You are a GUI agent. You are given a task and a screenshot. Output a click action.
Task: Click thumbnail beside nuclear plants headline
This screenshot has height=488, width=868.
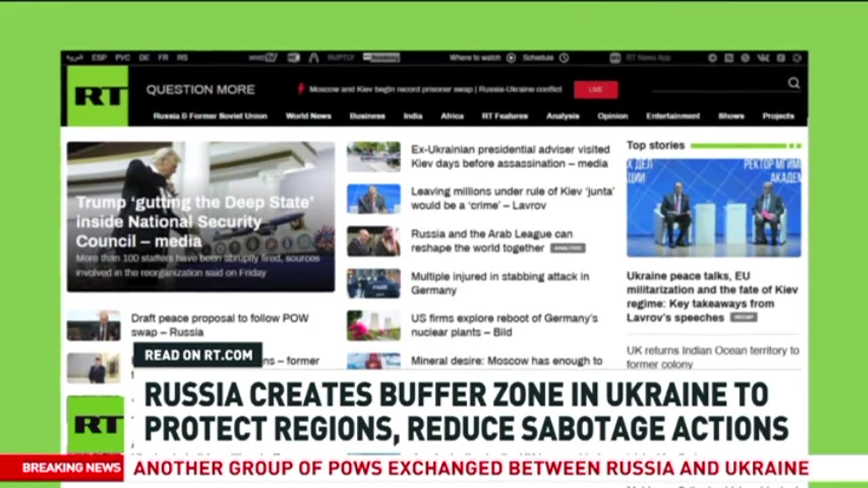374,325
